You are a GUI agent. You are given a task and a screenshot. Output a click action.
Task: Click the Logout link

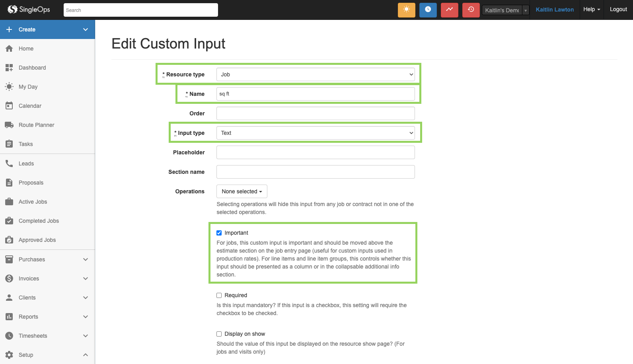(618, 10)
